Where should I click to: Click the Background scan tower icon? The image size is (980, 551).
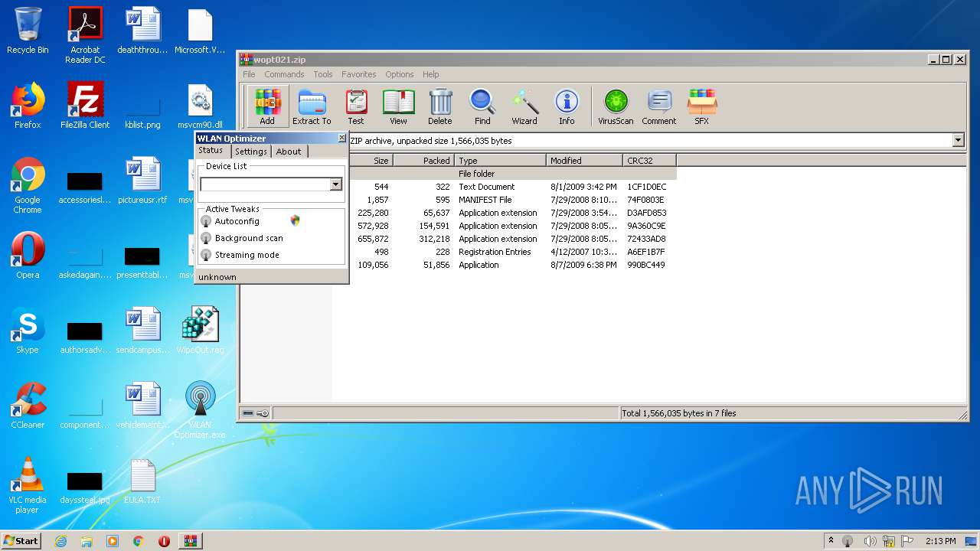(x=206, y=238)
